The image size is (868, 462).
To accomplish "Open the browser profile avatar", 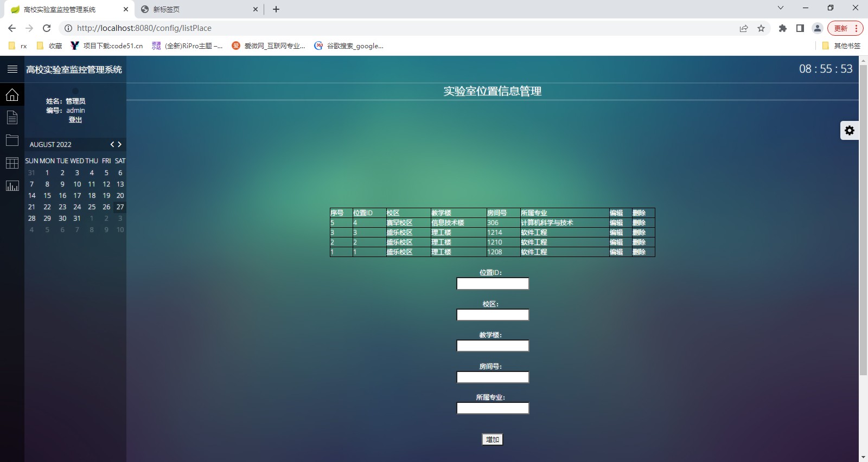I will tap(818, 28).
